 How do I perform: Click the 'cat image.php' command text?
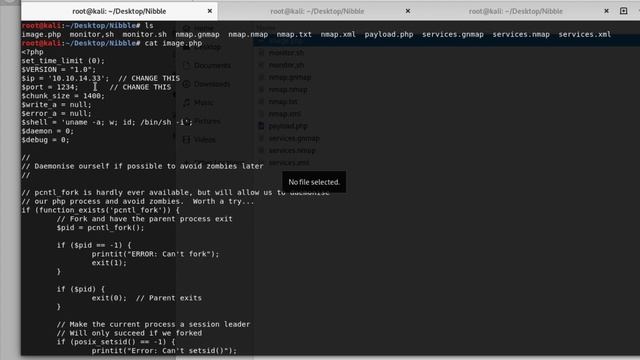coord(173,43)
